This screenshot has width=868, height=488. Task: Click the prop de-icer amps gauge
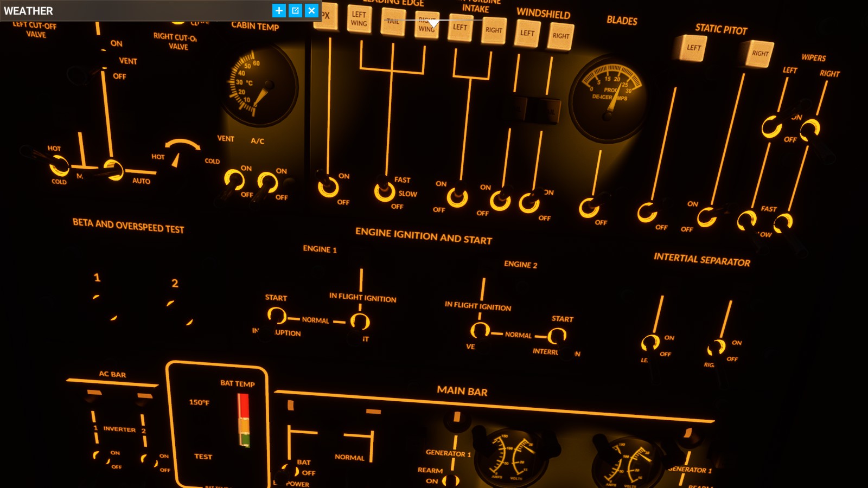[x=608, y=98]
